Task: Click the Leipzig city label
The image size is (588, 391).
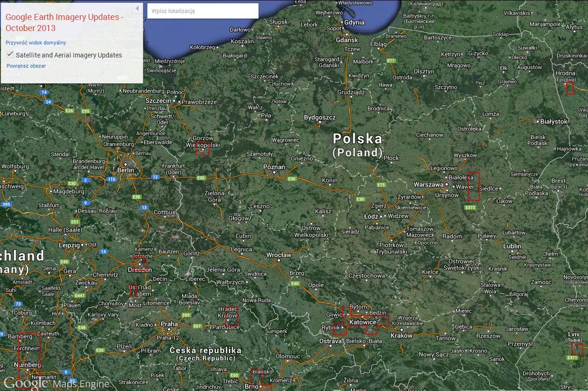Action: point(70,245)
